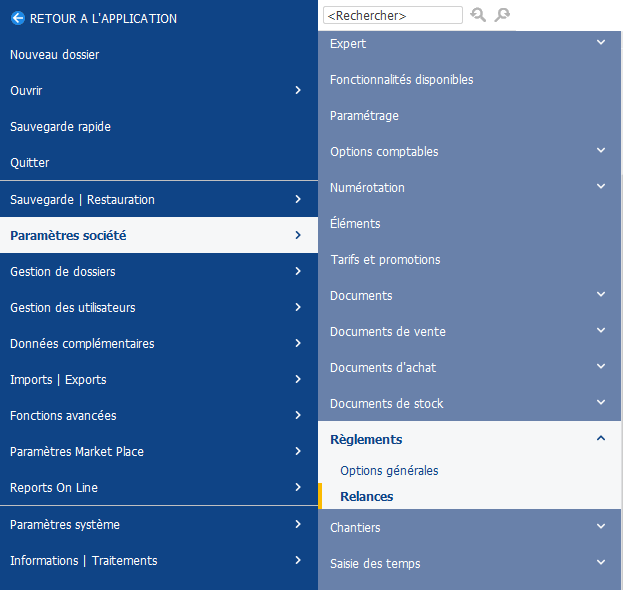
Task: Open the Ouvrir submenu arrow
Action: click(298, 90)
